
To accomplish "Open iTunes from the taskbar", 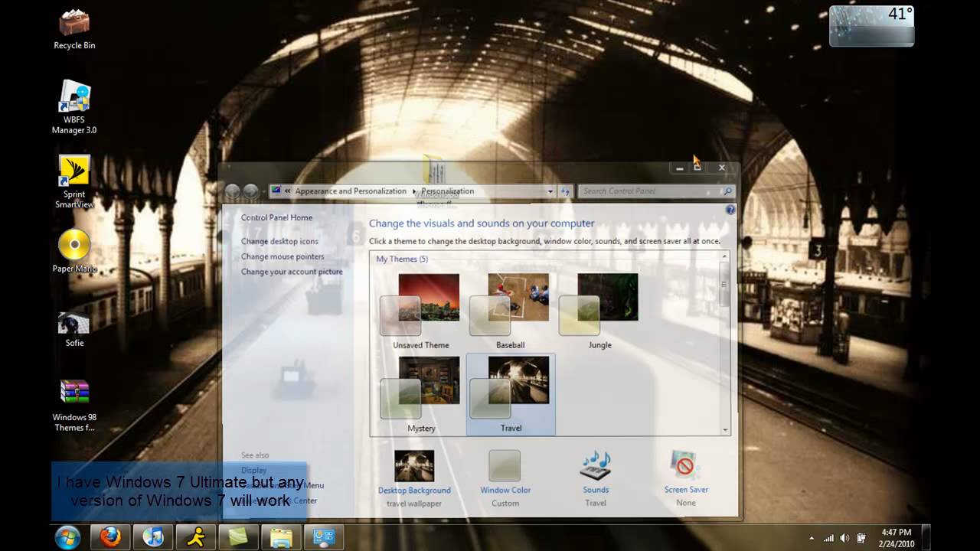I will 153,536.
